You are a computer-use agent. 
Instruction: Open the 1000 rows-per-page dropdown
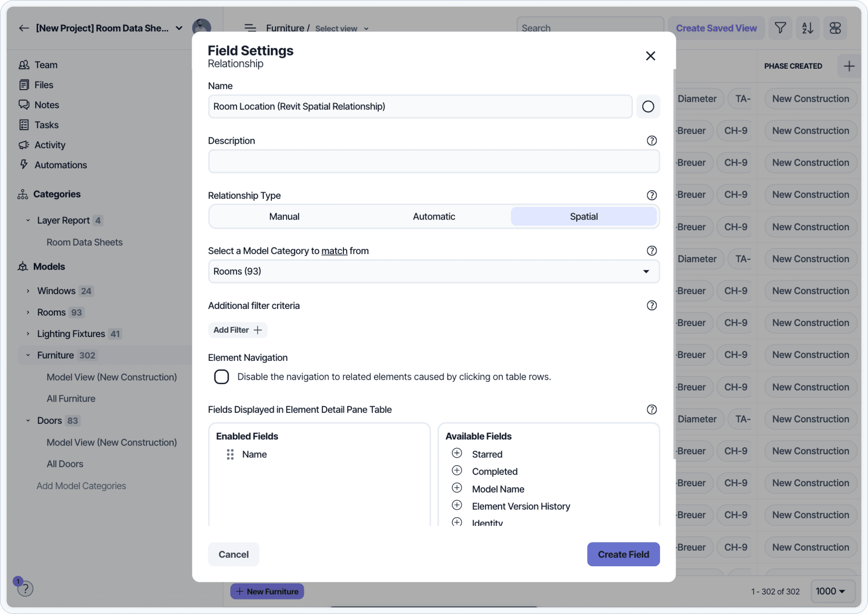[831, 591]
